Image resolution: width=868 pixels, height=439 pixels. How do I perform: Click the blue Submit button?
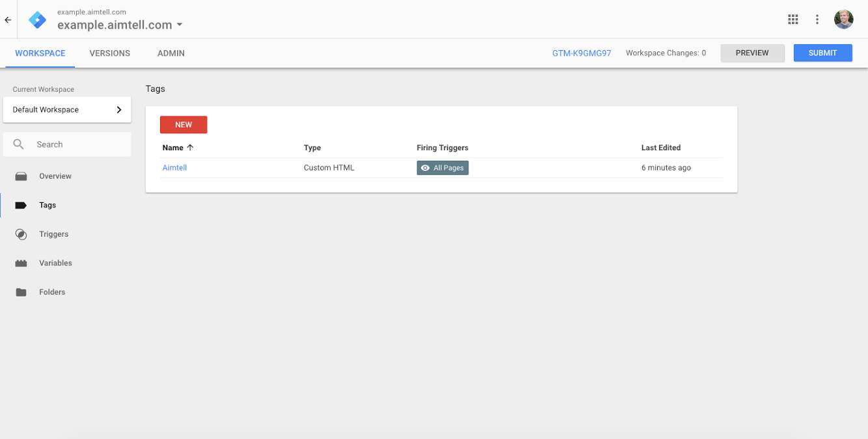[x=822, y=53]
